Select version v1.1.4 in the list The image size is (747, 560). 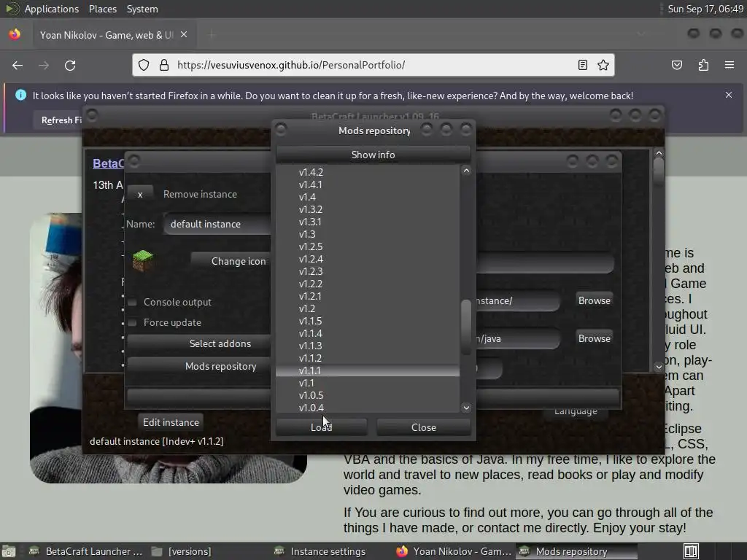click(368, 333)
